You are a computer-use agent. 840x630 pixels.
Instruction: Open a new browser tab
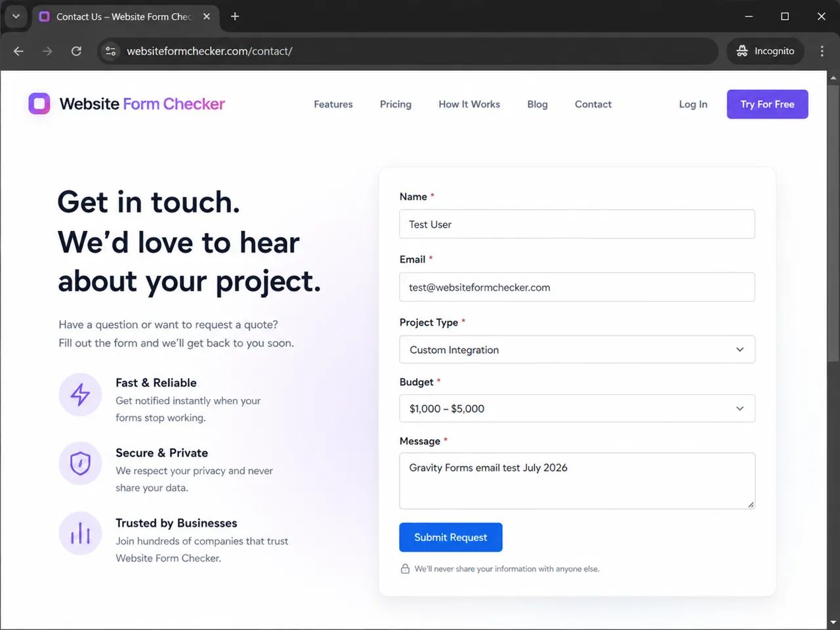pyautogui.click(x=235, y=16)
